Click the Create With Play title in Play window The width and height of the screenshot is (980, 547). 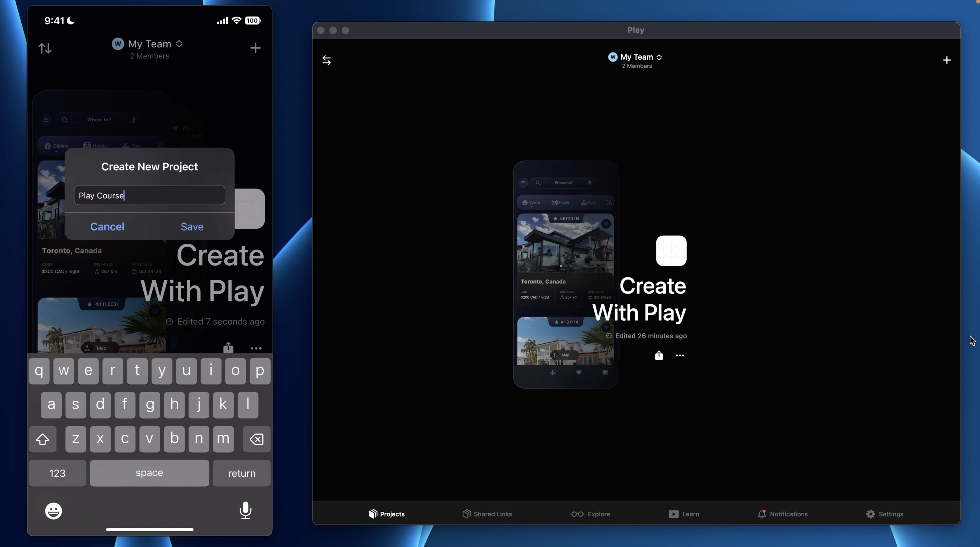[x=639, y=299]
